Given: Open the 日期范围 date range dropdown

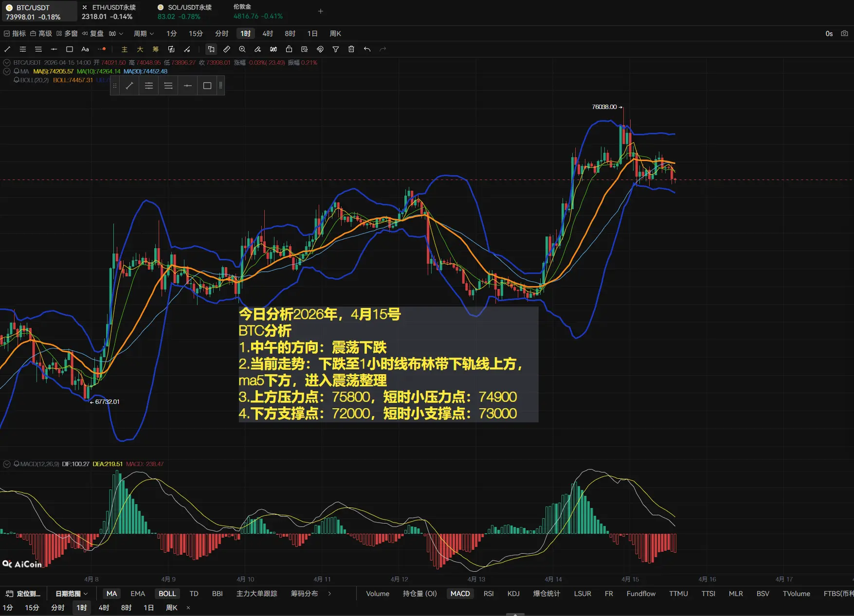Looking at the screenshot, I should tap(72, 594).
